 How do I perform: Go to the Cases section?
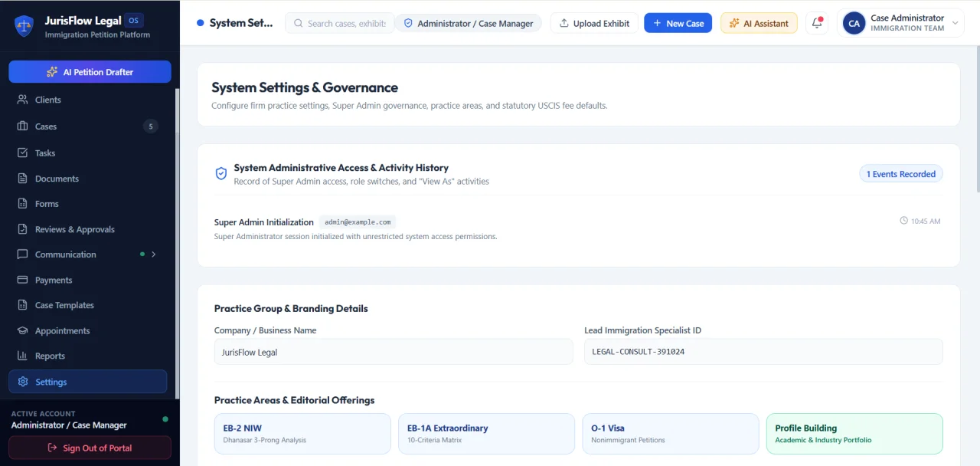(x=88, y=126)
